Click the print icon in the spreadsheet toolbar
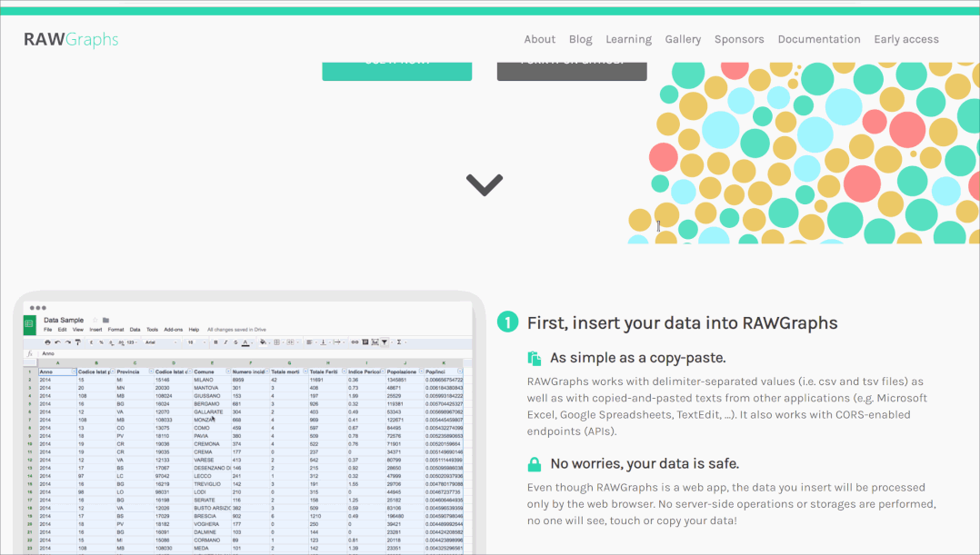This screenshot has height=555, width=980. click(47, 342)
